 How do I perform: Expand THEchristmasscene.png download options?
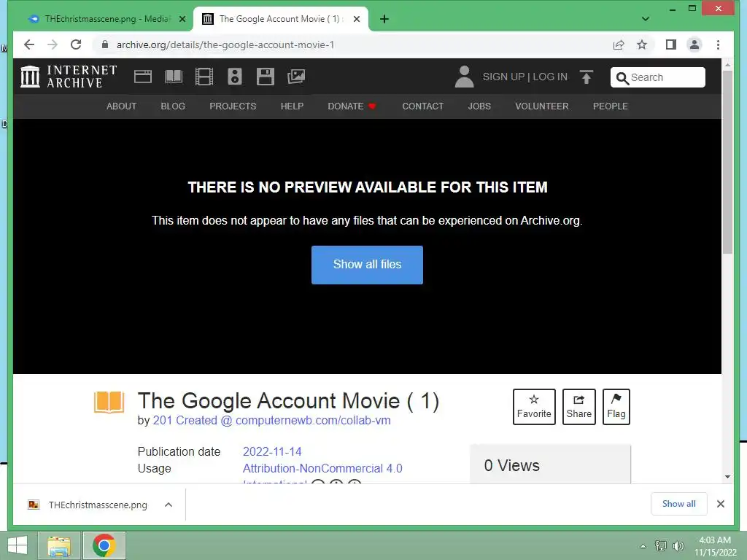(169, 505)
